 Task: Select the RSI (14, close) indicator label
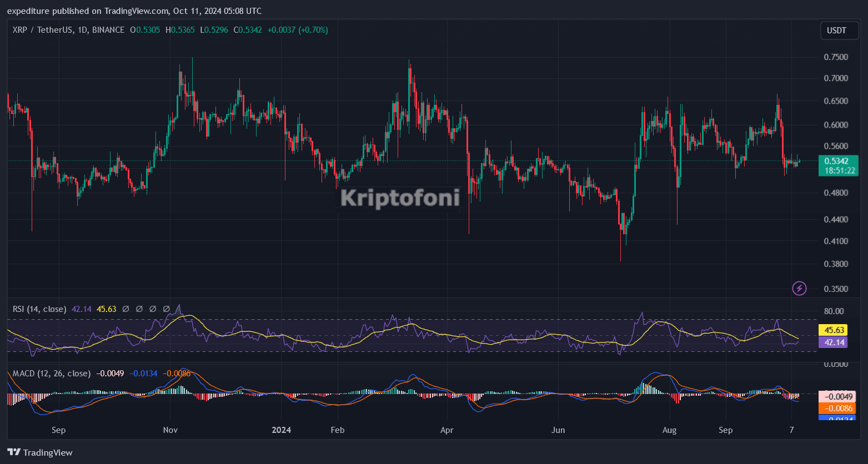[39, 309]
